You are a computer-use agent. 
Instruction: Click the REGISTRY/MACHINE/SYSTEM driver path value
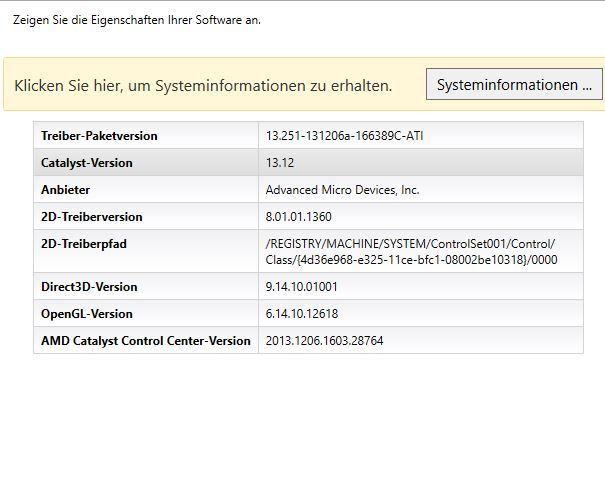point(411,252)
